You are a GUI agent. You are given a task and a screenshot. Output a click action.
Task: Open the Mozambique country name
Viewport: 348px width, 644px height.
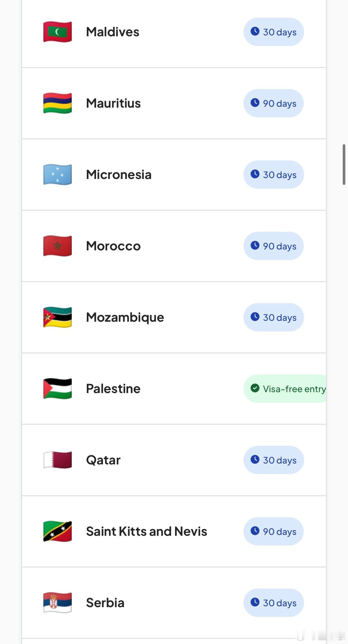pyautogui.click(x=125, y=317)
